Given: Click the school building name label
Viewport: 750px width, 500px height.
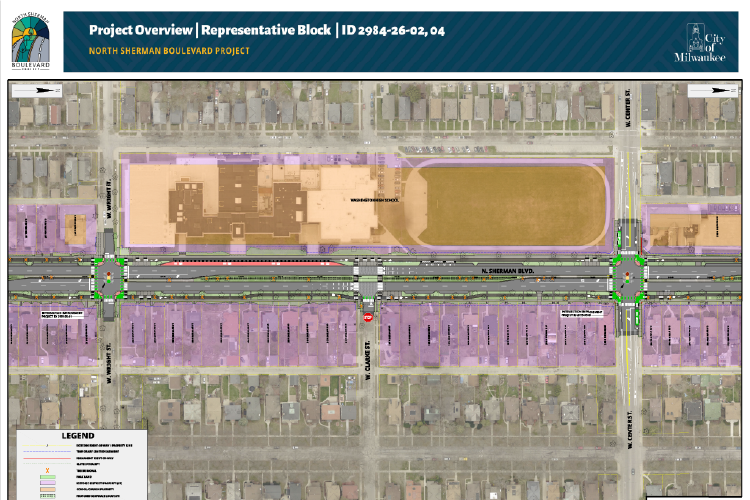Looking at the screenshot, I should (375, 200).
